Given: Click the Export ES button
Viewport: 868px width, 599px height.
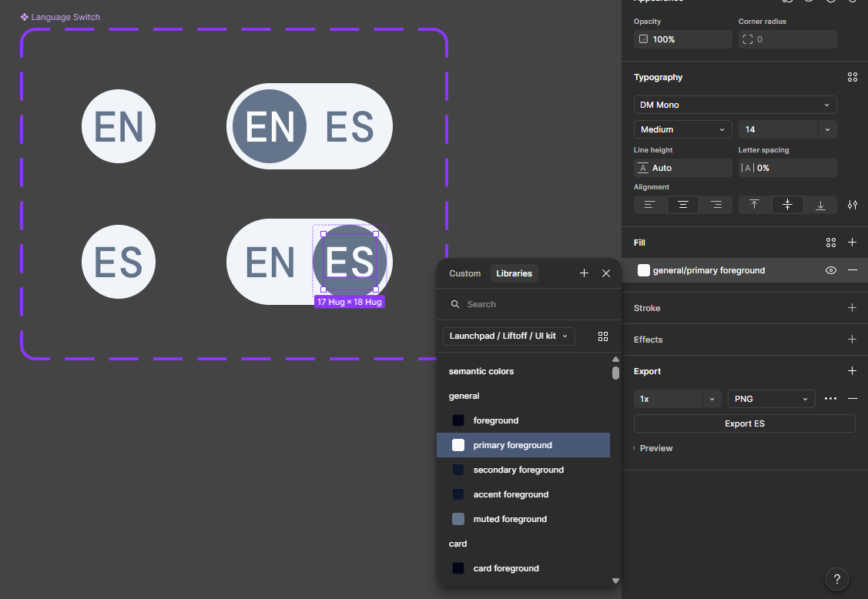Looking at the screenshot, I should 744,423.
